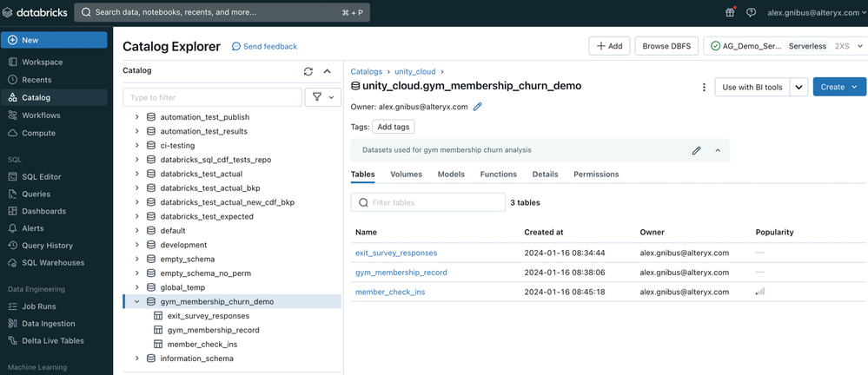Open Queries in the sidebar
Screen dimensions: 868x375
pyautogui.click(x=54, y=194)
